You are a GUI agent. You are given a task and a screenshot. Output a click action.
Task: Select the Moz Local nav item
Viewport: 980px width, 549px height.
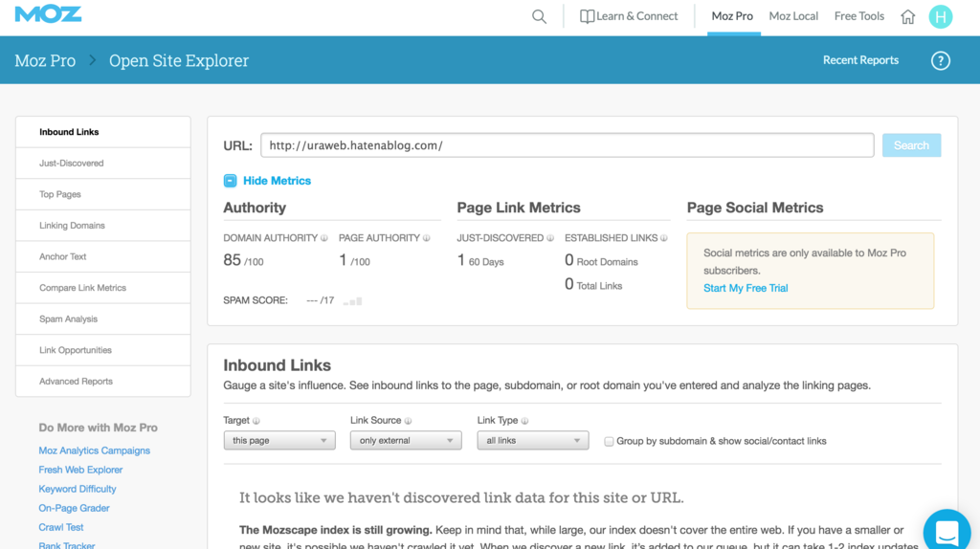pyautogui.click(x=793, y=16)
